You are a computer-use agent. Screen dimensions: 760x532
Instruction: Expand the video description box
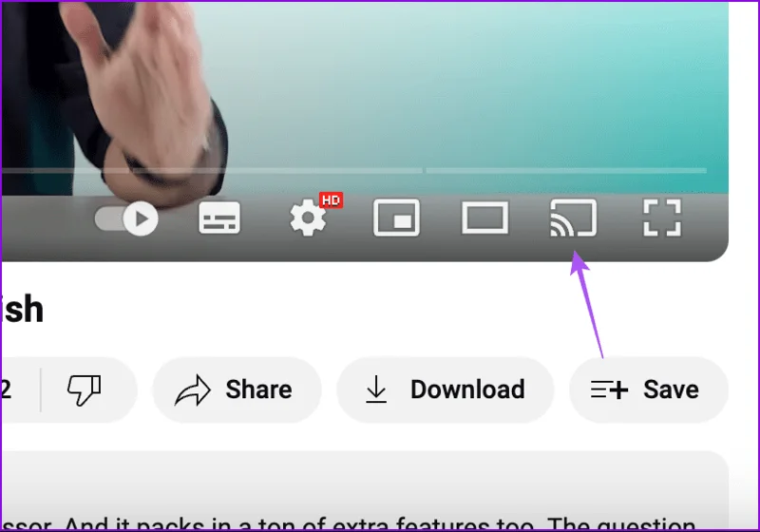365,490
